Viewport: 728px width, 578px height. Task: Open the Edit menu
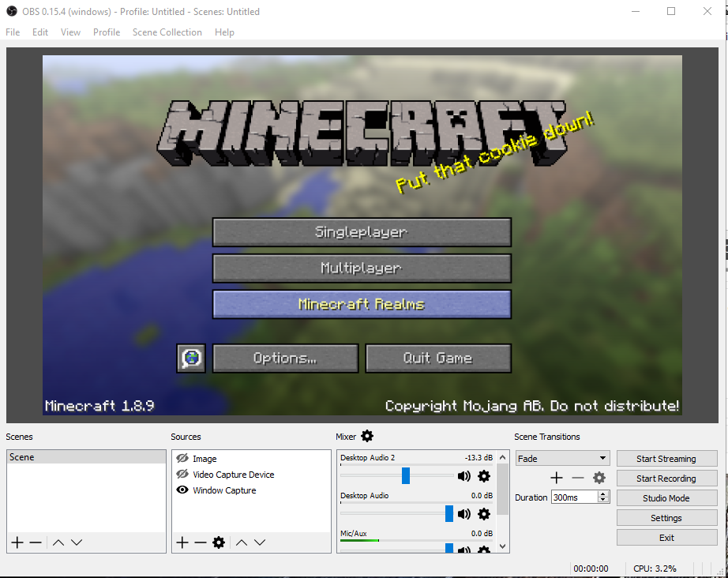pyautogui.click(x=40, y=32)
